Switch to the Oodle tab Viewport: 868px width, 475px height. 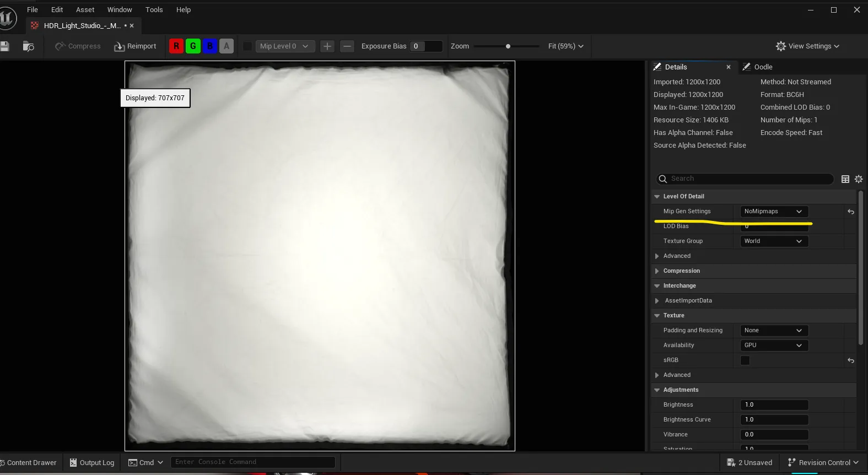tap(763, 67)
